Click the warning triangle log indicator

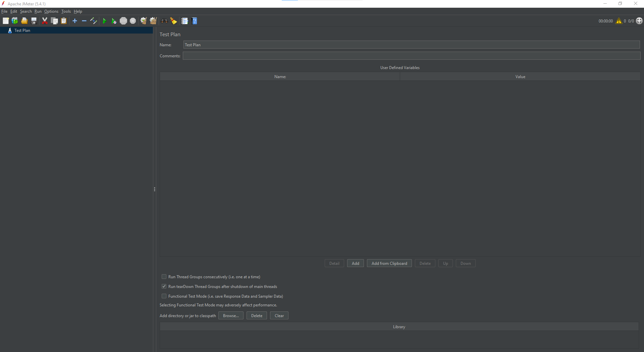click(619, 21)
